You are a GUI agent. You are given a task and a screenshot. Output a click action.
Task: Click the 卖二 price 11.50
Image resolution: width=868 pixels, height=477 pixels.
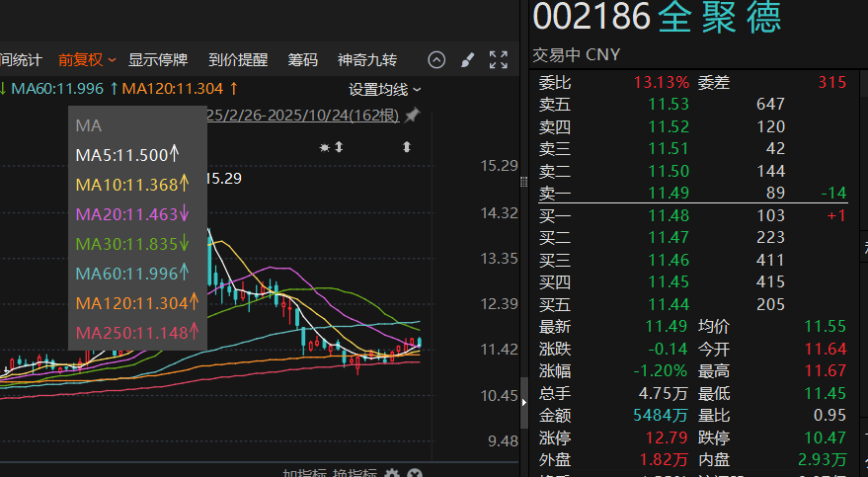(x=669, y=171)
